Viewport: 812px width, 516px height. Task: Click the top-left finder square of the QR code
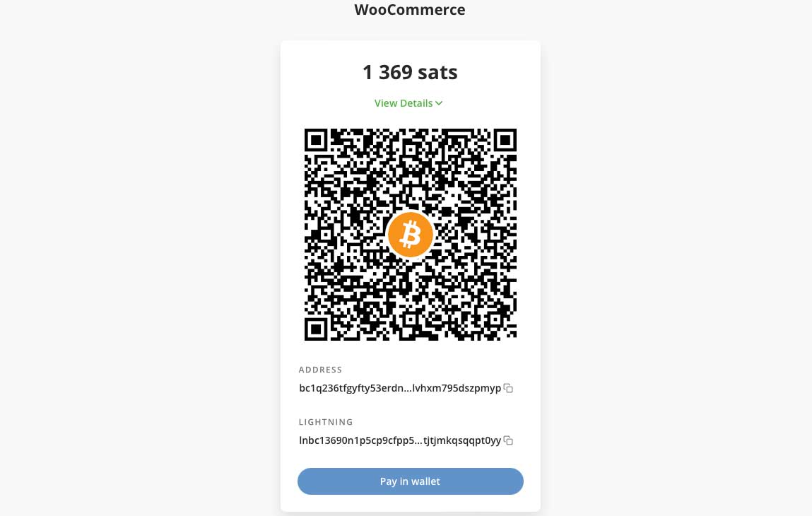point(316,140)
